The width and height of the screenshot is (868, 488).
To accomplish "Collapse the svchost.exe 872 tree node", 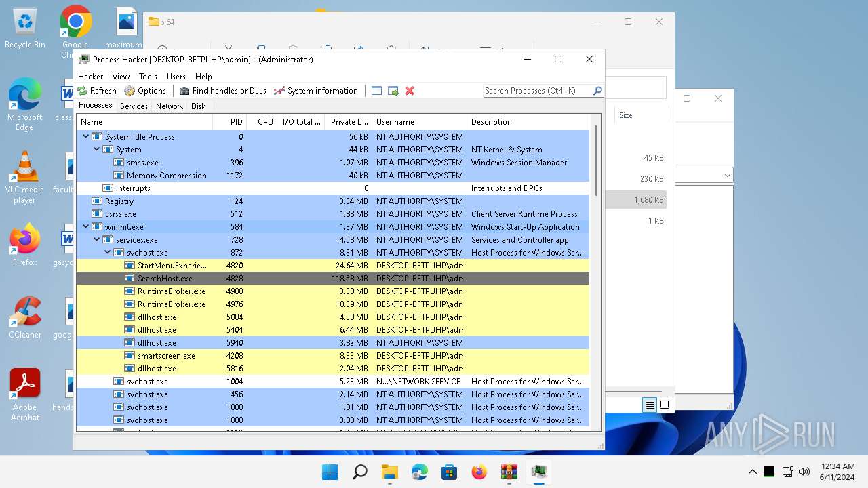I will click(107, 252).
